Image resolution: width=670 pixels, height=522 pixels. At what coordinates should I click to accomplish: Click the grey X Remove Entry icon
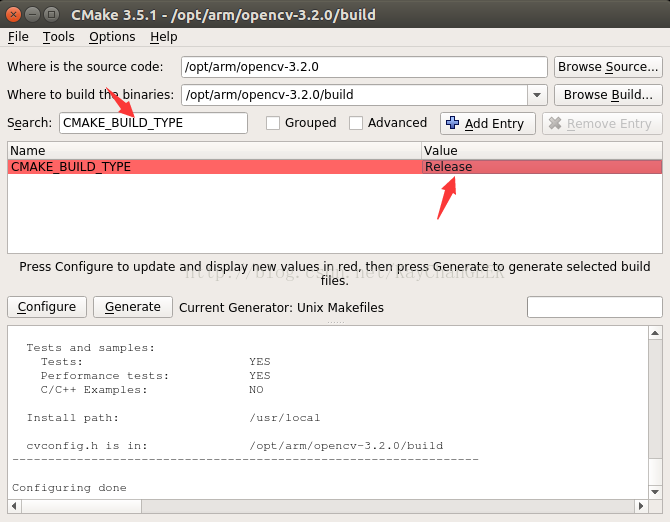(x=555, y=123)
